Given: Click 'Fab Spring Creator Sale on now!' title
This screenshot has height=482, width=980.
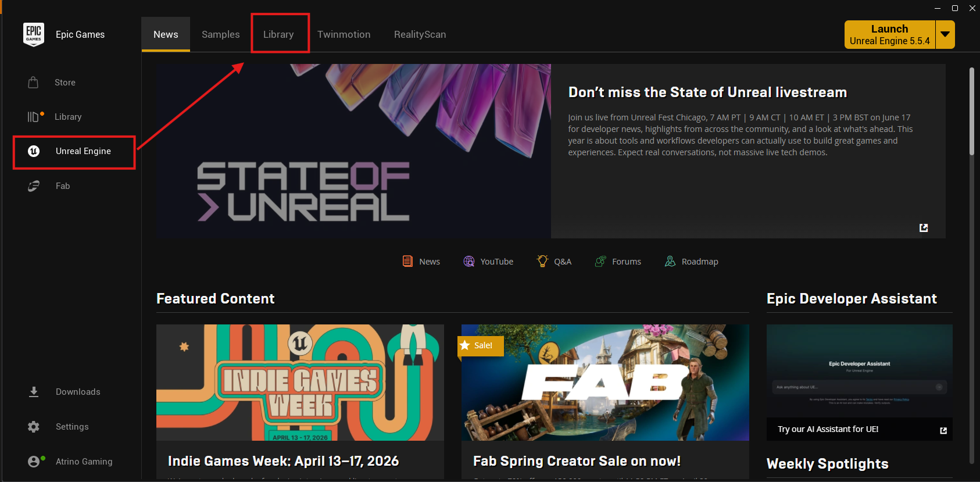Looking at the screenshot, I should (x=577, y=461).
